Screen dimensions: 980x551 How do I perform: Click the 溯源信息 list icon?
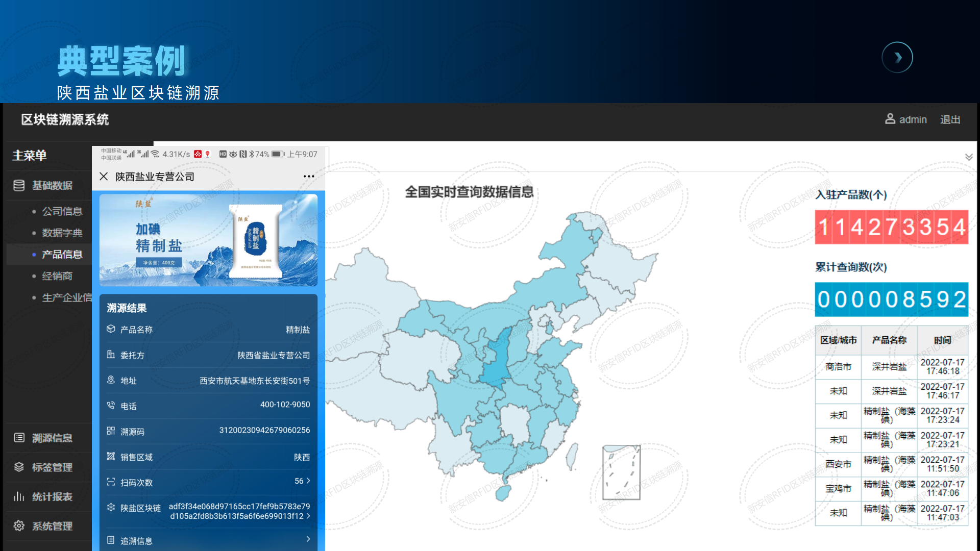pyautogui.click(x=19, y=438)
